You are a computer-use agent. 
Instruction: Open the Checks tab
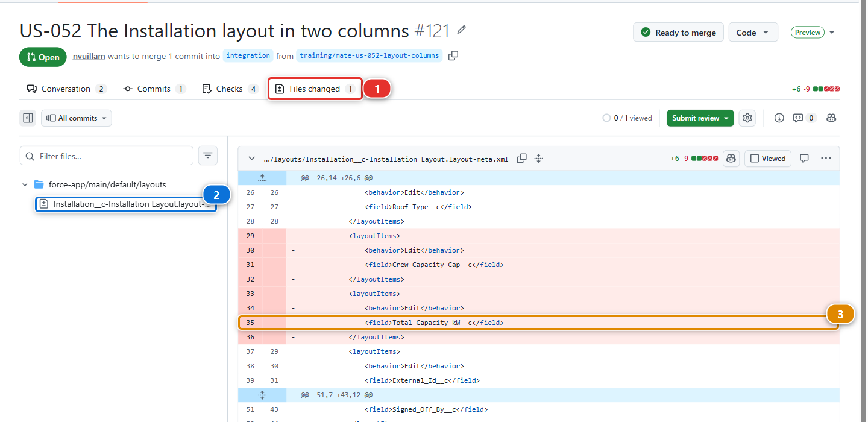[230, 89]
